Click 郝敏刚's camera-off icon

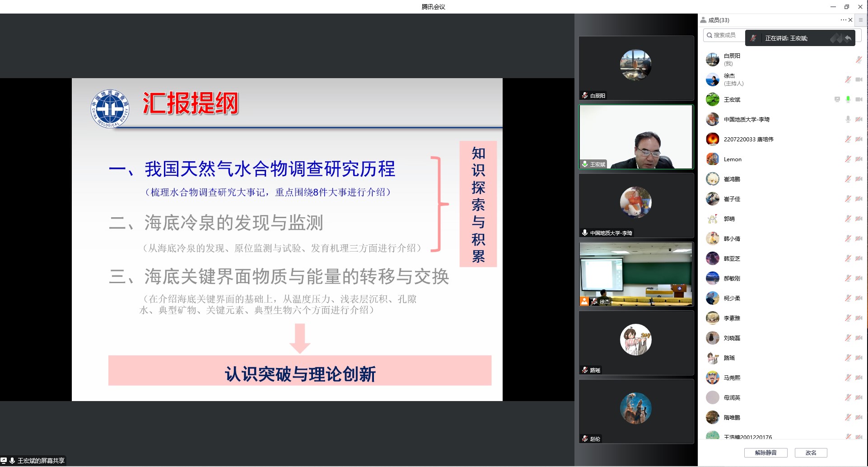point(859,278)
